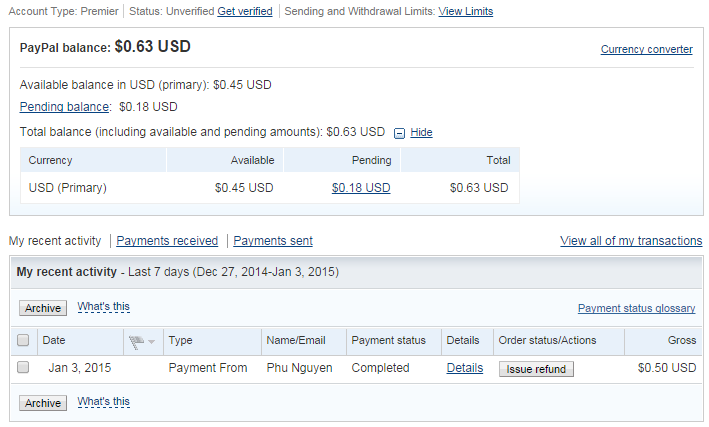Click the Issue refund button
The width and height of the screenshot is (709, 427).
coord(536,369)
